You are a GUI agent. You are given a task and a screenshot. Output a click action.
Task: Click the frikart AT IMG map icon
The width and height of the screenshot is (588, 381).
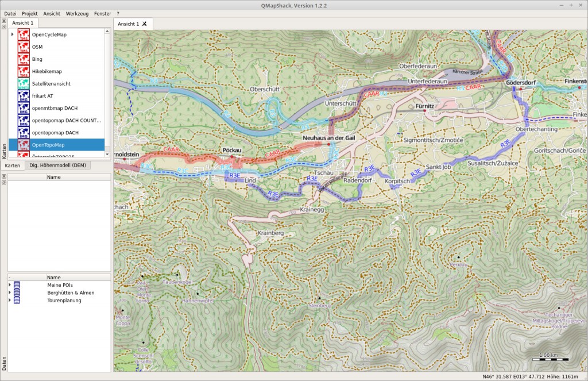pyautogui.click(x=24, y=95)
